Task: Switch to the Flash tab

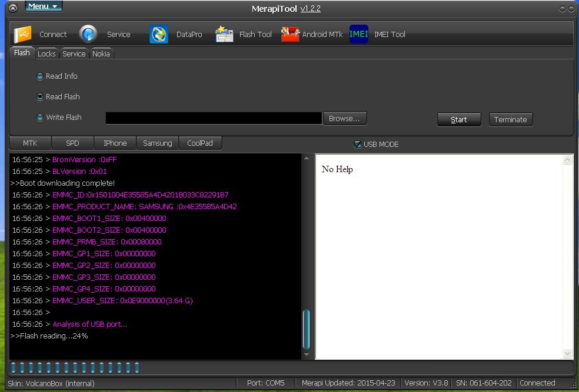Action: click(x=22, y=53)
